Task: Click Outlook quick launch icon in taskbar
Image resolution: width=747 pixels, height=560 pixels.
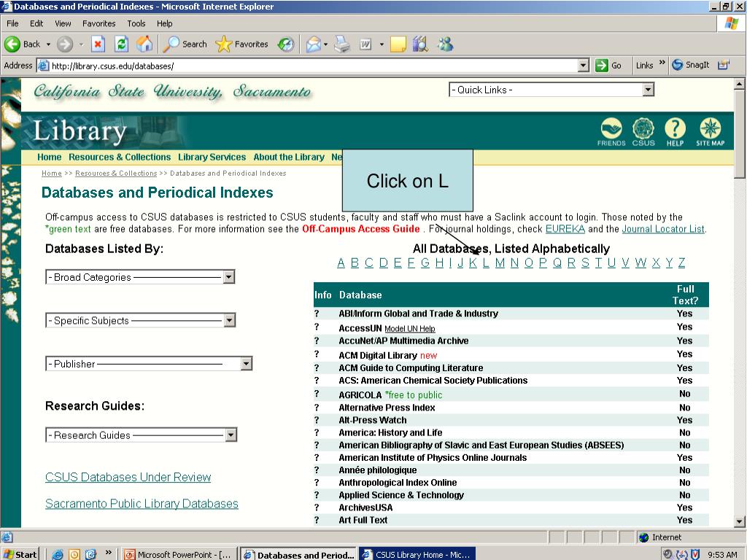Action: [74, 554]
